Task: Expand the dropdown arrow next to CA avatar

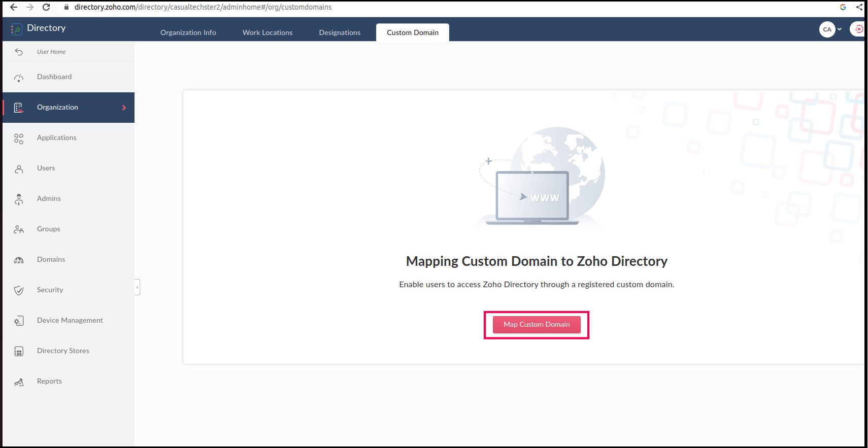Action: [x=840, y=29]
